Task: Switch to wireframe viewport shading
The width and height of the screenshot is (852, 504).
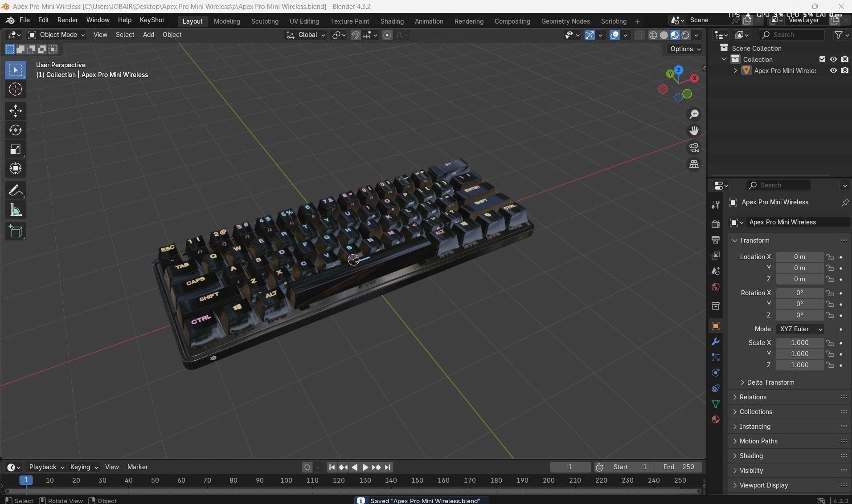Action: click(653, 35)
